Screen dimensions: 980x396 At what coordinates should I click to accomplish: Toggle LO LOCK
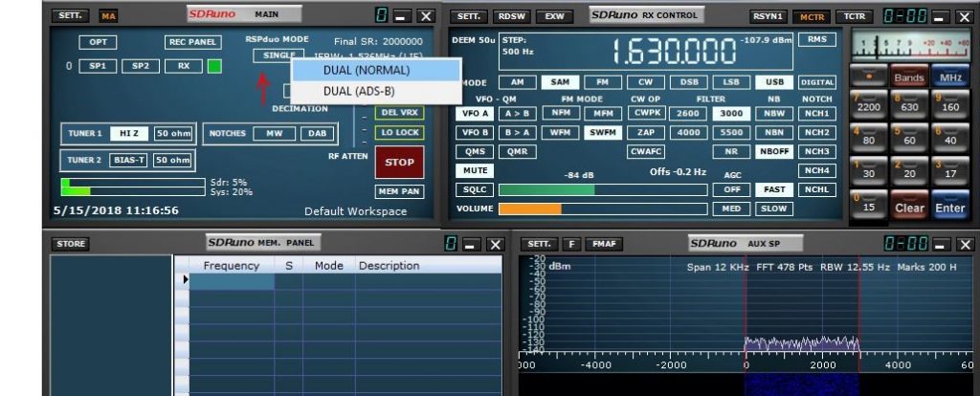click(x=399, y=132)
